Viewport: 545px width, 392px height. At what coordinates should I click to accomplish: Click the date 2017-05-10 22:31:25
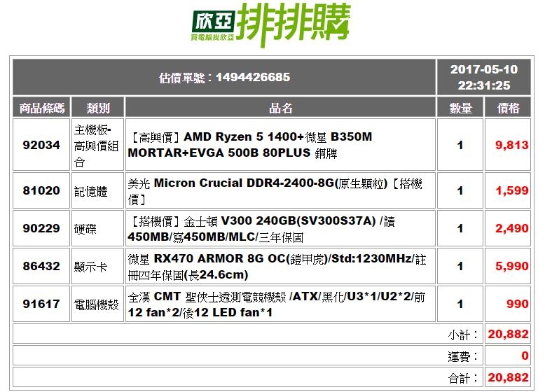coord(484,77)
